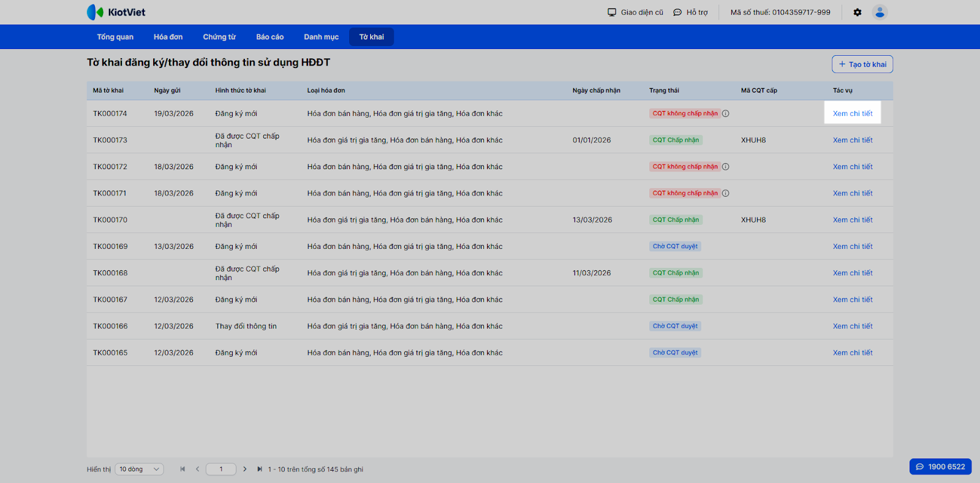Click info icon beside TK000171 rejected status
Screen dimensions: 980x483
pos(726,193)
